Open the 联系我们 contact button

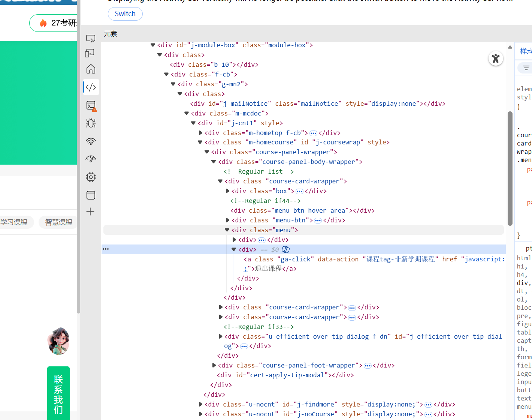(x=58, y=393)
